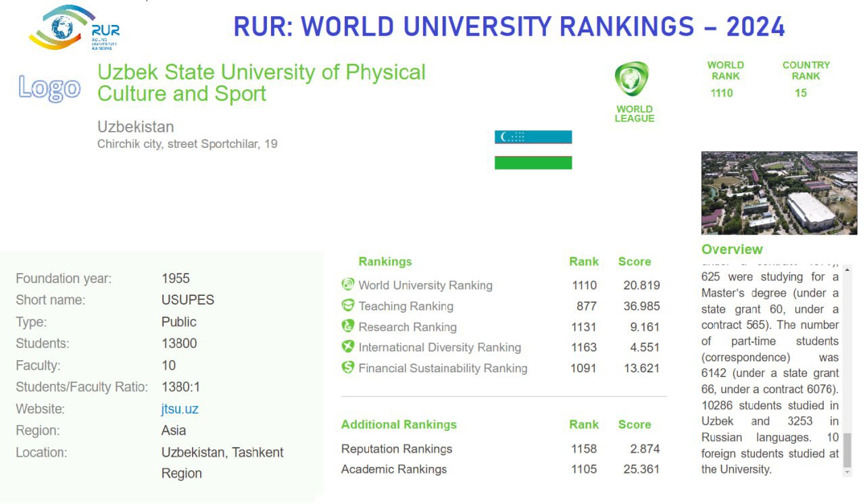865x504 pixels.
Task: Click the Uzbekistan flag image
Action: (533, 149)
